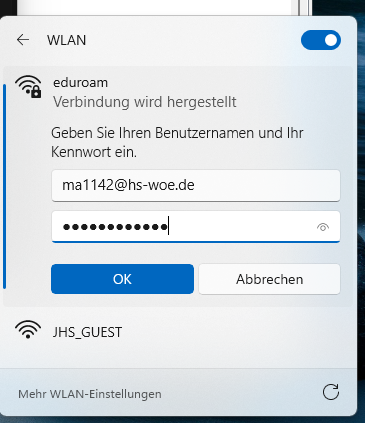
Task: Click the JHS_GUEST Wi-Fi signal icon
Action: tap(28, 329)
